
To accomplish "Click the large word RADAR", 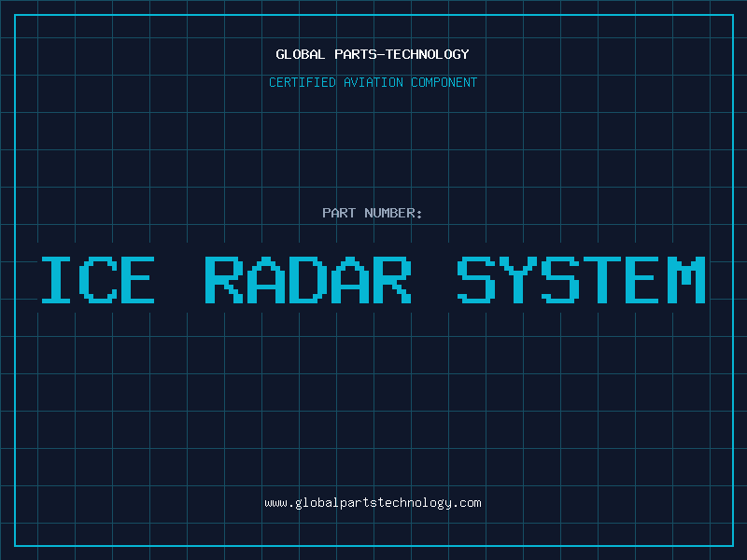I will 308,280.
